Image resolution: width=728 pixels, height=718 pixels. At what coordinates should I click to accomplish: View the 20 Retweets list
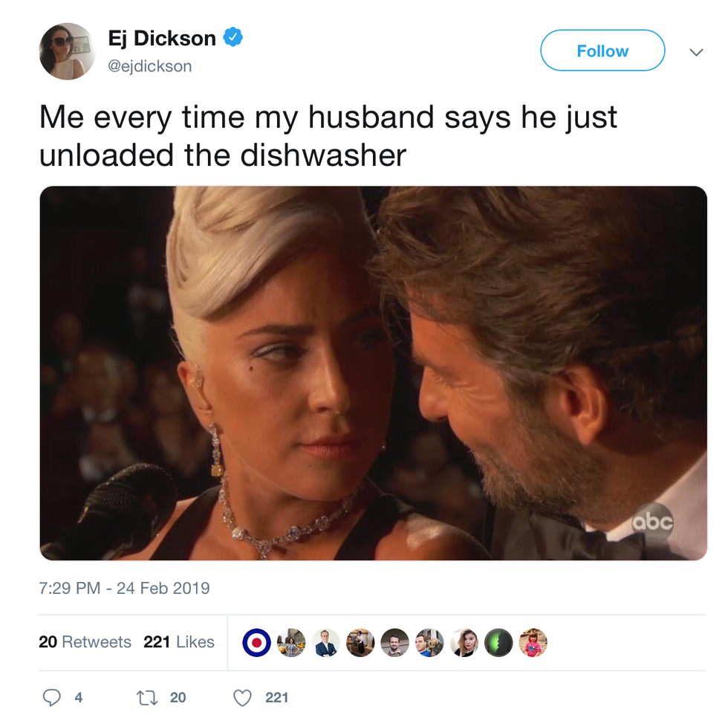(x=85, y=641)
